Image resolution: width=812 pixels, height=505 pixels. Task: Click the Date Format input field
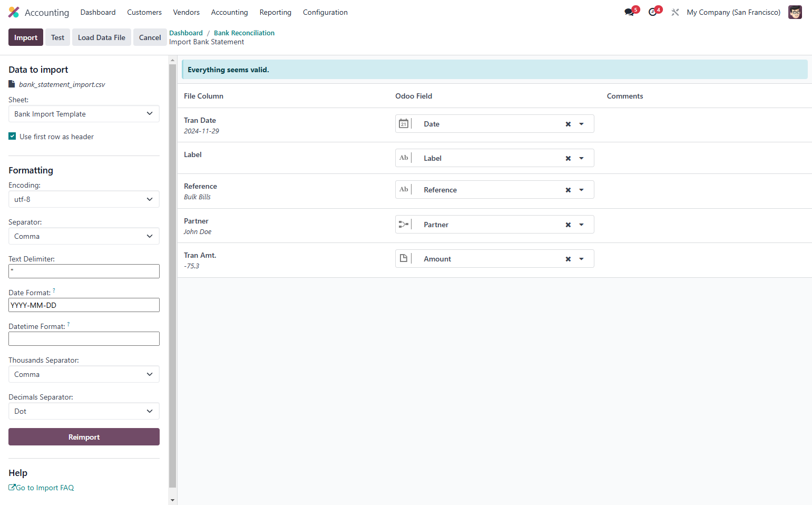84,305
